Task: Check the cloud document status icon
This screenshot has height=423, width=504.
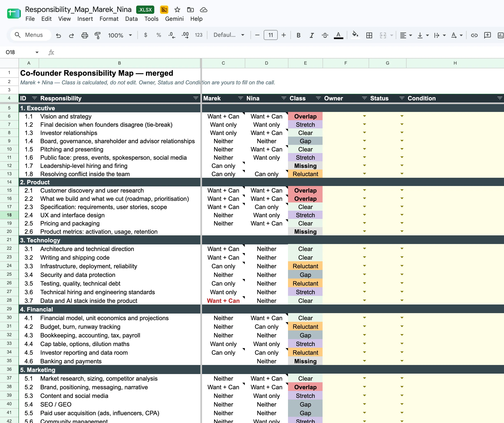Action: tap(203, 10)
